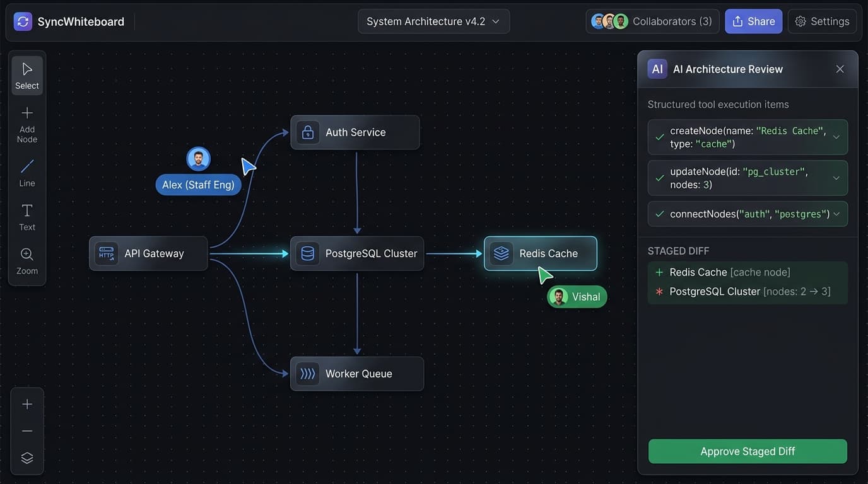Open the Collaborators (3) list
The width and height of the screenshot is (868, 484).
[652, 21]
